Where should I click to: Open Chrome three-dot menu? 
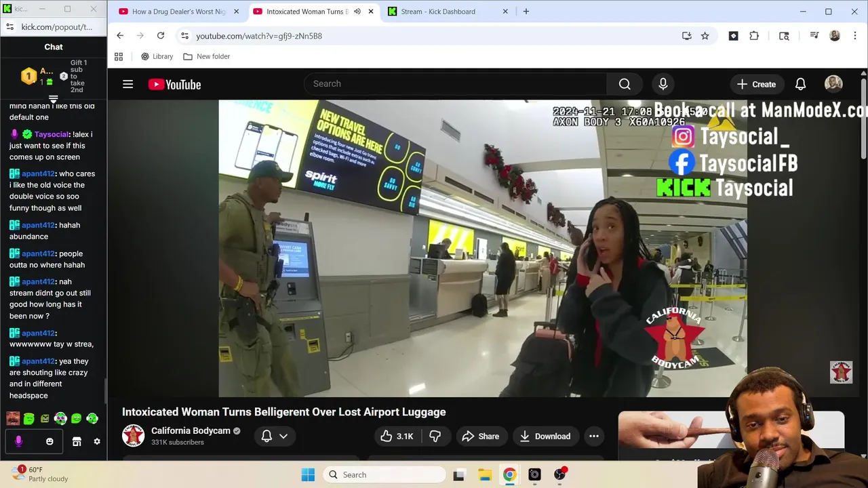tap(854, 36)
